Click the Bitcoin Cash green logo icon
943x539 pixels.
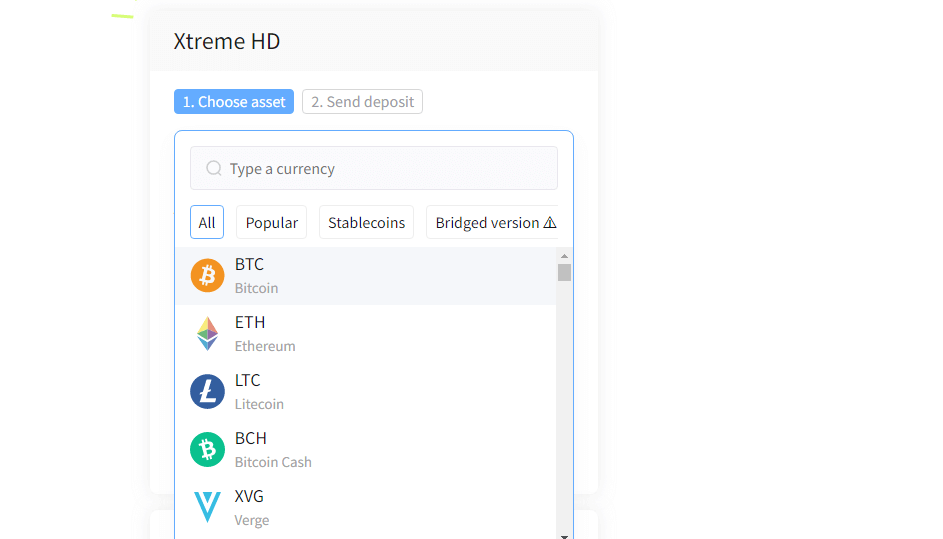(207, 449)
